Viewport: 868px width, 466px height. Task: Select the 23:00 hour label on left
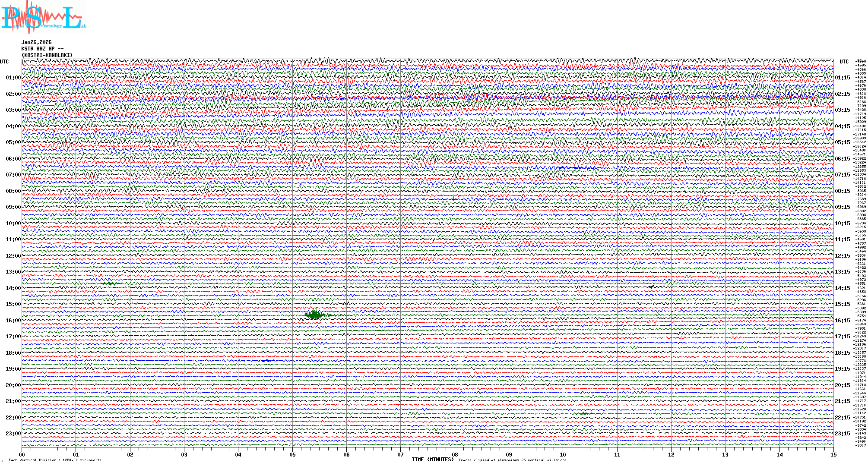[x=13, y=434]
